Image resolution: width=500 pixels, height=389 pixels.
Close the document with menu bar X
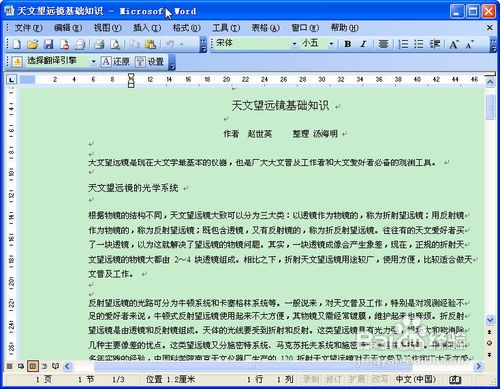click(x=490, y=28)
